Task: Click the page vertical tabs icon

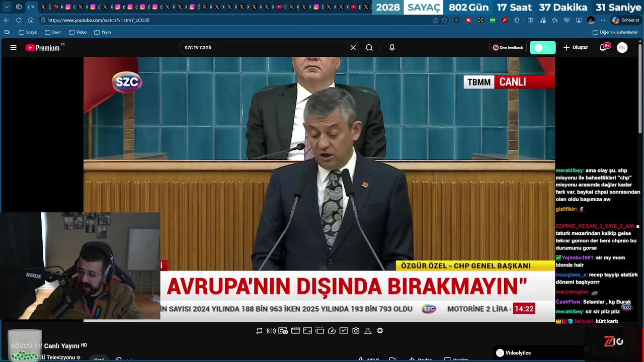Action: coord(7,32)
